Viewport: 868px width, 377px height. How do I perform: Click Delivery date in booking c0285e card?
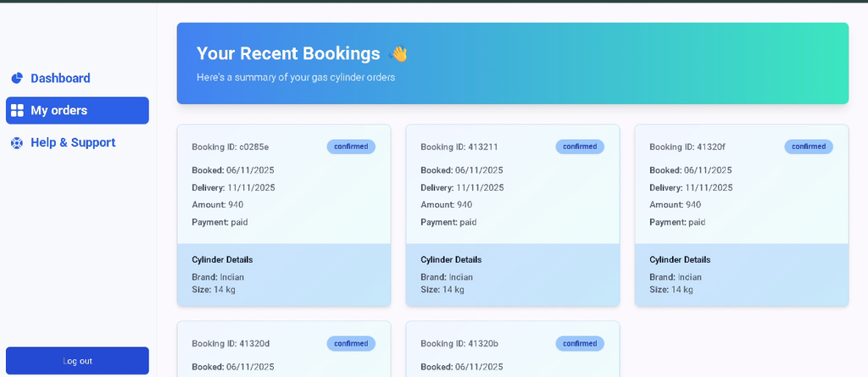[x=233, y=188]
